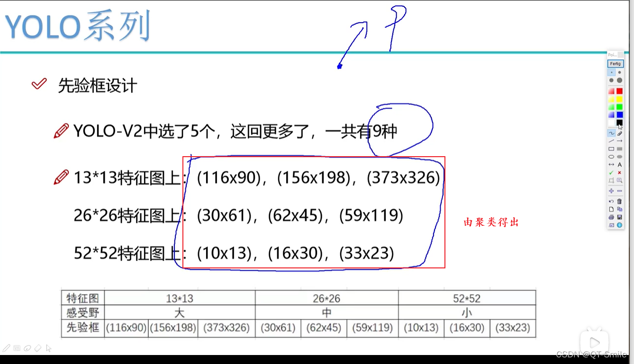
Task: Select the filled rectangle tool
Action: (619, 149)
